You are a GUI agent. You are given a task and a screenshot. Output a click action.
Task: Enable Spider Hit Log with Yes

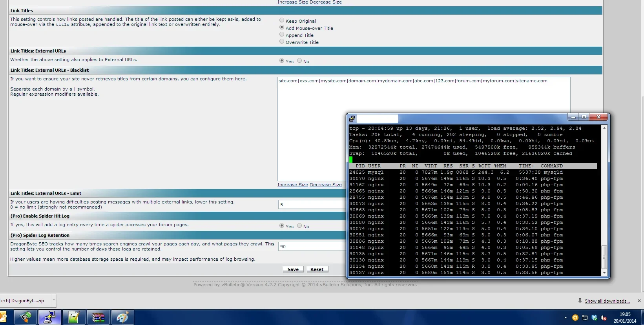[282, 226]
